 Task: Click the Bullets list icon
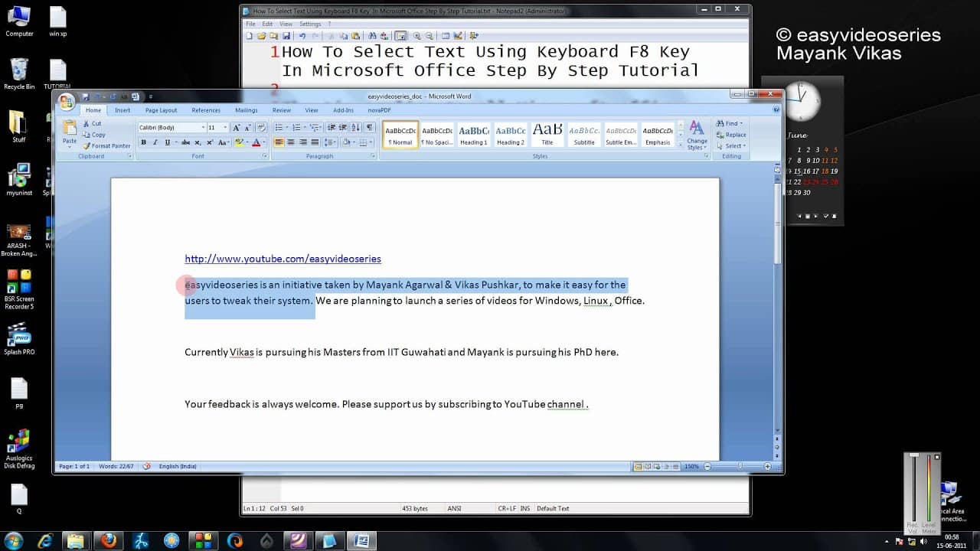point(279,128)
